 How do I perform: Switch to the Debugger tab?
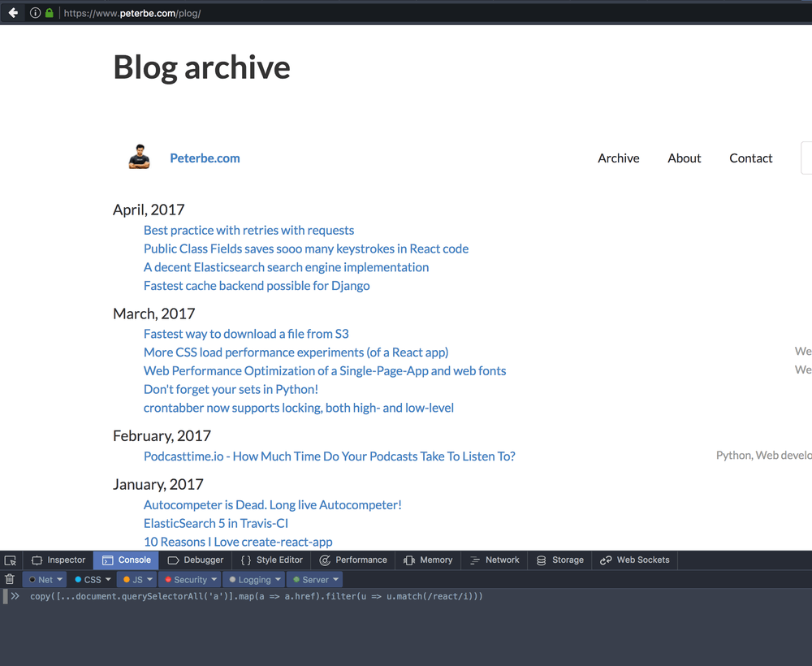coord(195,560)
